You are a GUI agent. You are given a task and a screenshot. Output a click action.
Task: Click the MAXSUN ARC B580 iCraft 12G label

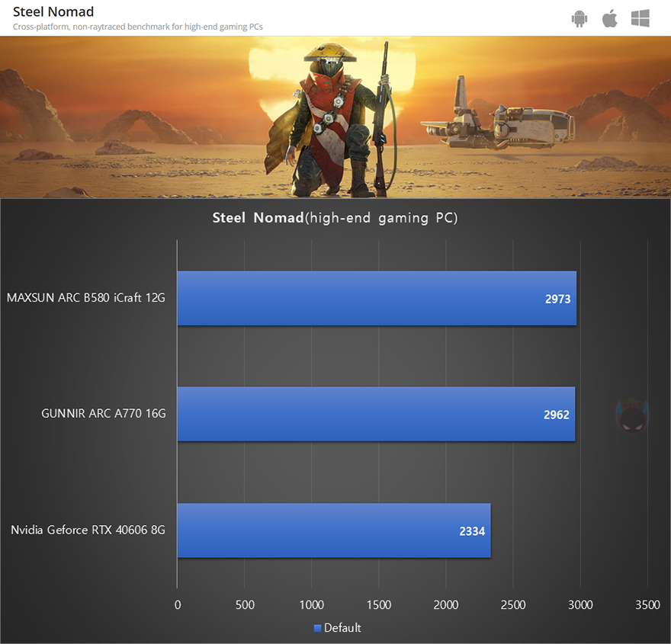coord(86,298)
